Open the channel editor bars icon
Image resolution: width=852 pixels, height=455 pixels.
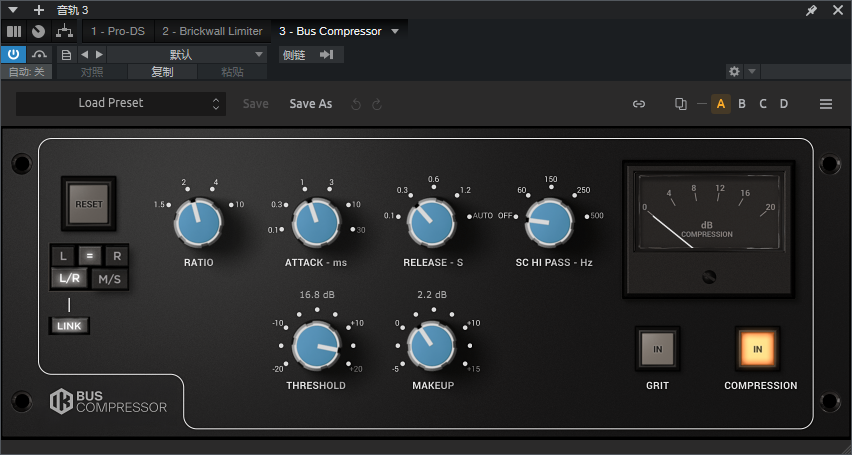click(x=14, y=32)
